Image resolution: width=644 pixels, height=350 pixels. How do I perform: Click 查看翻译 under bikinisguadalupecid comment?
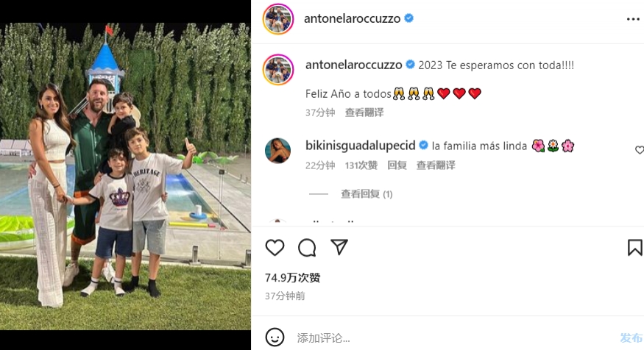(436, 165)
